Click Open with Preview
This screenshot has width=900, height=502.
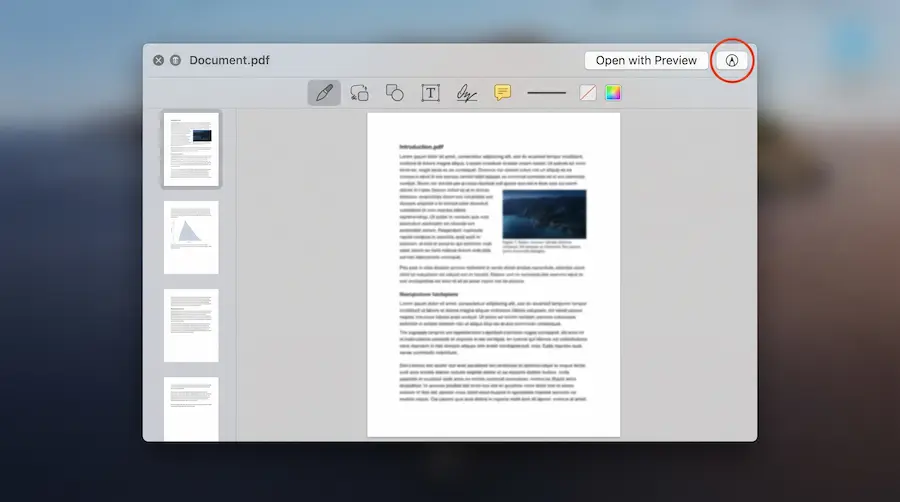[x=646, y=60]
